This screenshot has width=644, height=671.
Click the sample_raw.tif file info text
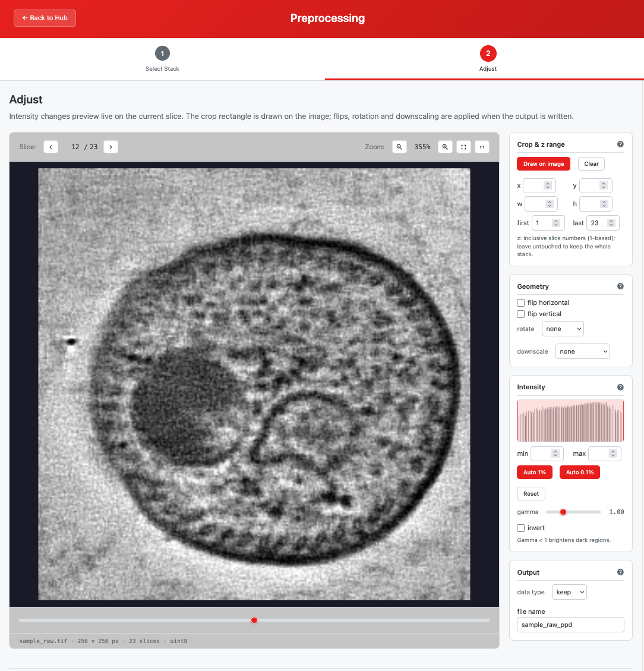pos(103,641)
